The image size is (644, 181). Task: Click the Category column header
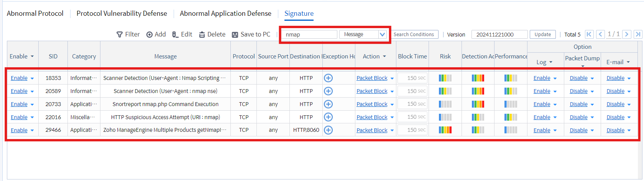click(x=84, y=56)
